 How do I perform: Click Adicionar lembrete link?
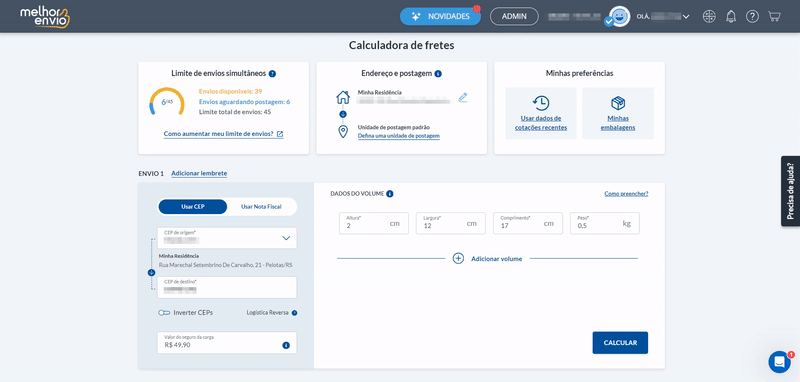pos(199,173)
